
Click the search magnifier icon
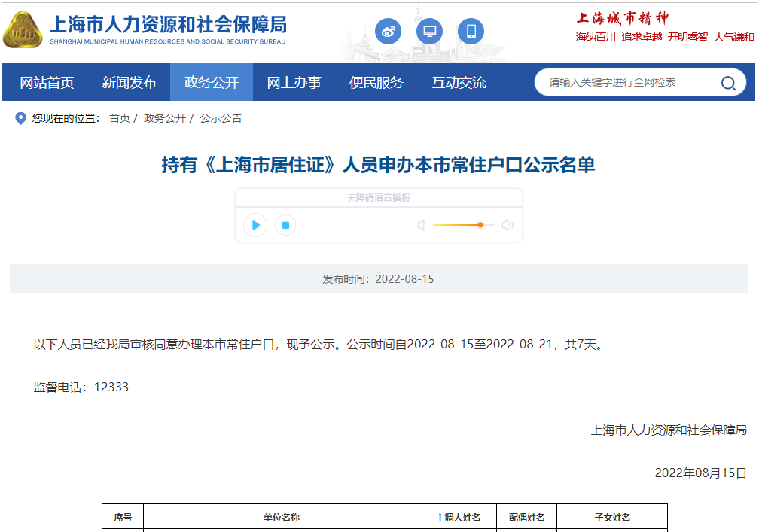point(728,84)
